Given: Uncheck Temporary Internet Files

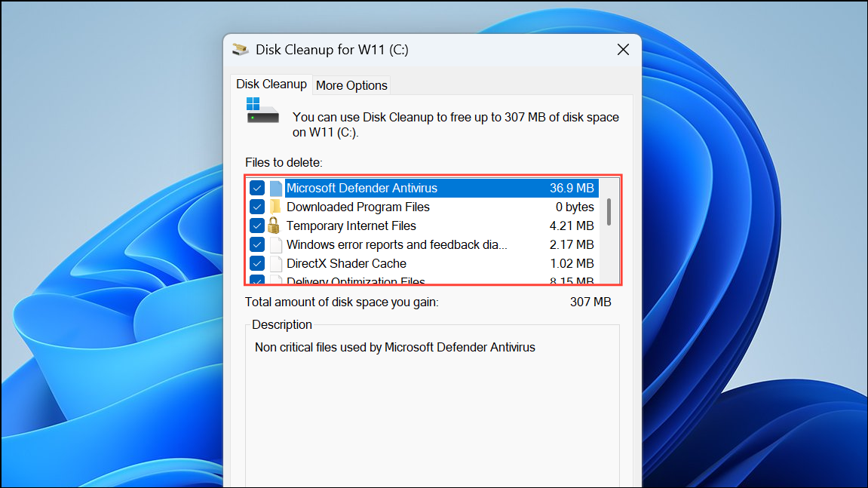Looking at the screenshot, I should 257,225.
